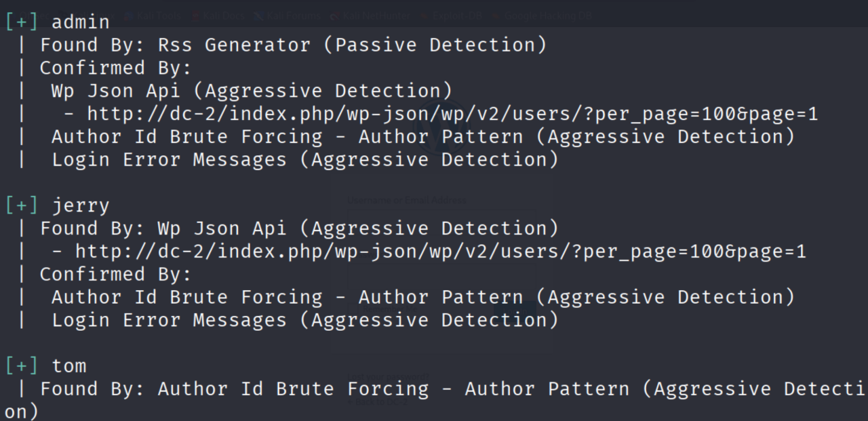The width and height of the screenshot is (868, 421).
Task: Click the [+] marker beside admin
Action: pos(22,22)
